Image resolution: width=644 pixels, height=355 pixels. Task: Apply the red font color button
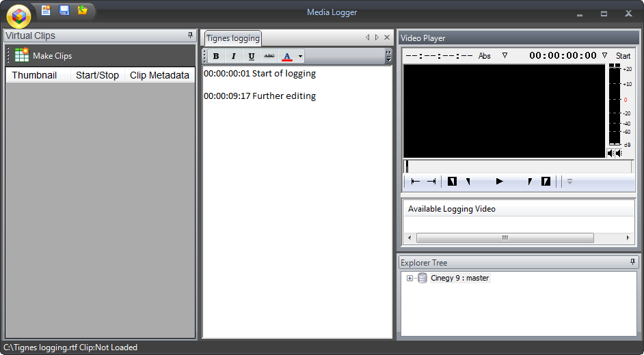click(287, 57)
